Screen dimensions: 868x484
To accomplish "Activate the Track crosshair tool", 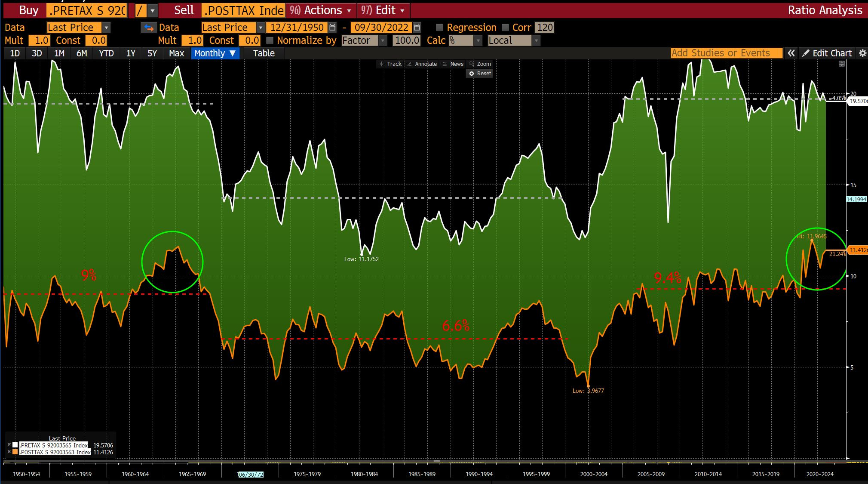I will click(390, 64).
